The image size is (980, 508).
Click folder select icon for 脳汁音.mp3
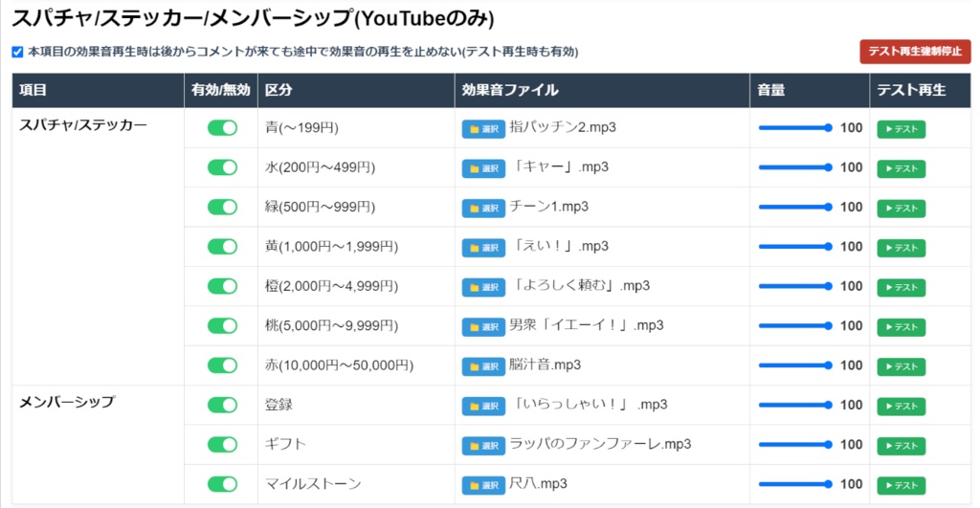[x=483, y=366]
